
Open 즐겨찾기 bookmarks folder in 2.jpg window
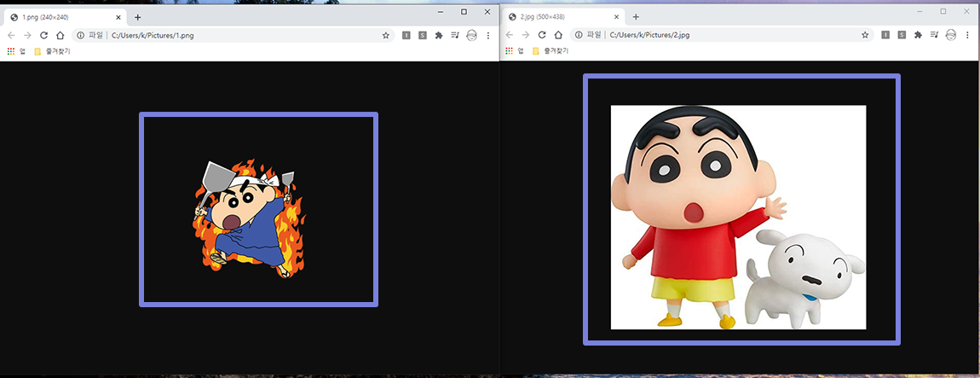pyautogui.click(x=550, y=50)
